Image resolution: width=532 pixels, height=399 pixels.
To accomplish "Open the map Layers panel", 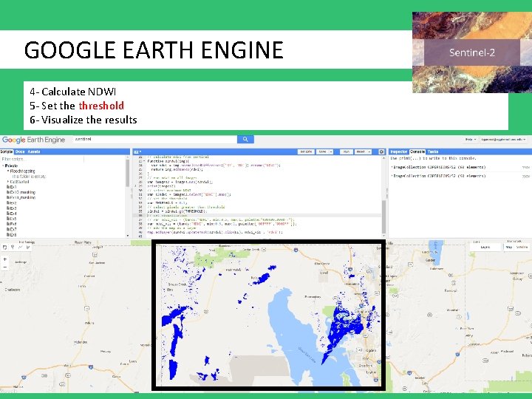I will click(x=485, y=247).
